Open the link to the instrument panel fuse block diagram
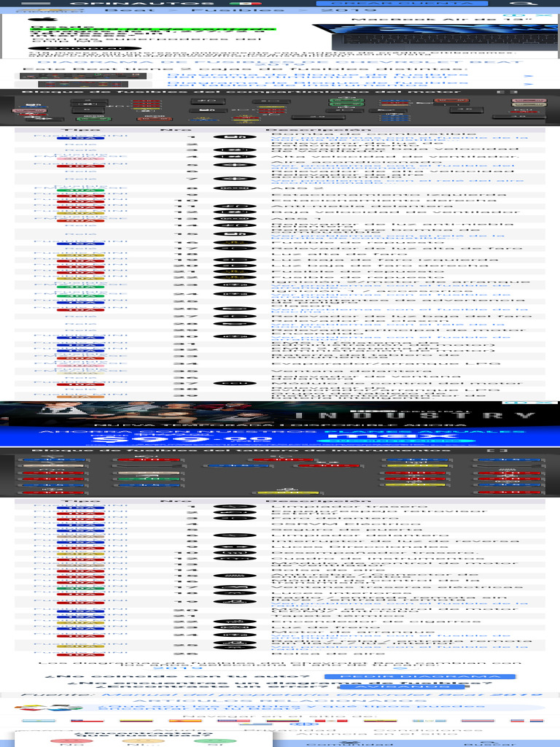The width and height of the screenshot is (560, 747). click(x=317, y=84)
